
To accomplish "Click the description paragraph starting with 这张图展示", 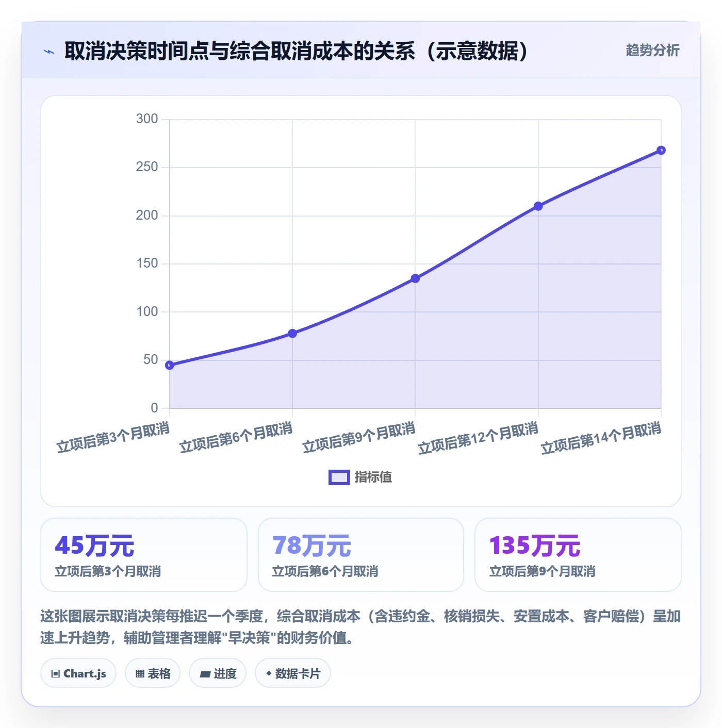I will [360, 627].
